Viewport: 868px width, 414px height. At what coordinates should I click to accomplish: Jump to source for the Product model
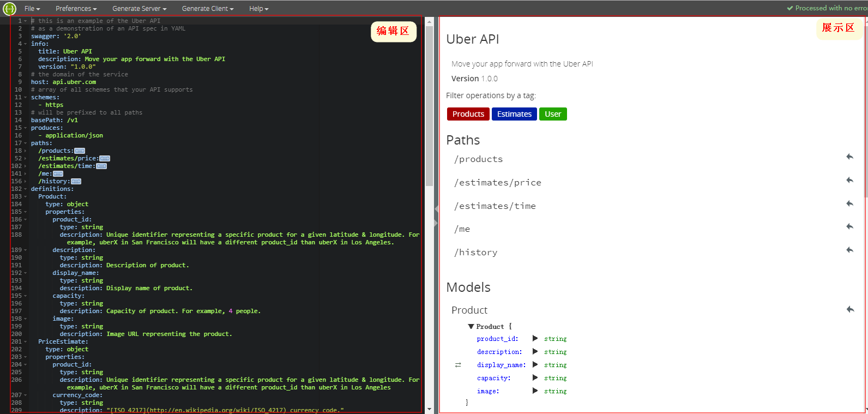pos(850,310)
